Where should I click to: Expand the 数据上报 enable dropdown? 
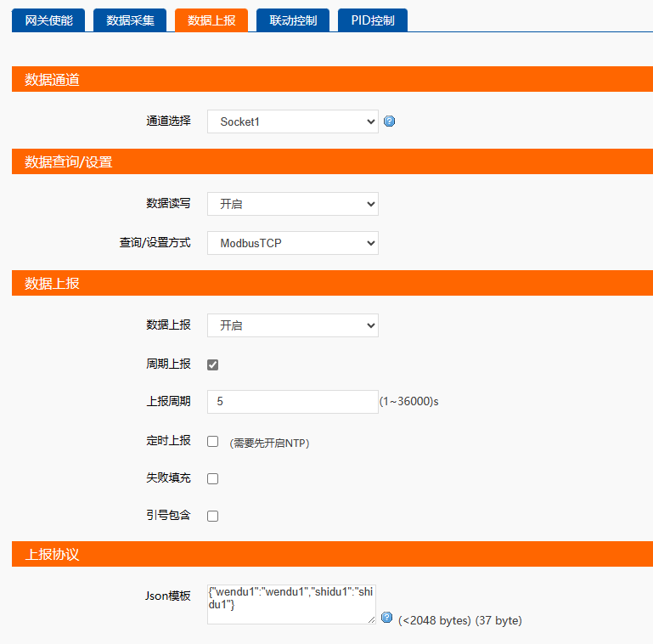[x=292, y=325]
